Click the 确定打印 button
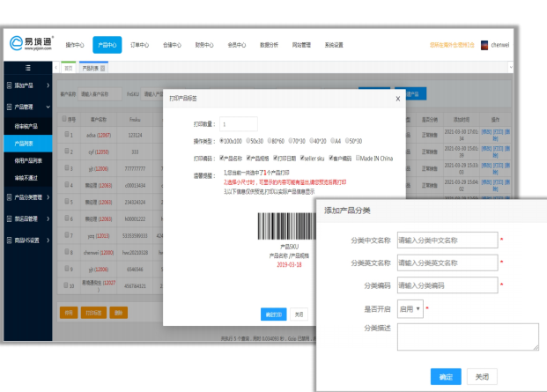This screenshot has width=547, height=392. 272,314
